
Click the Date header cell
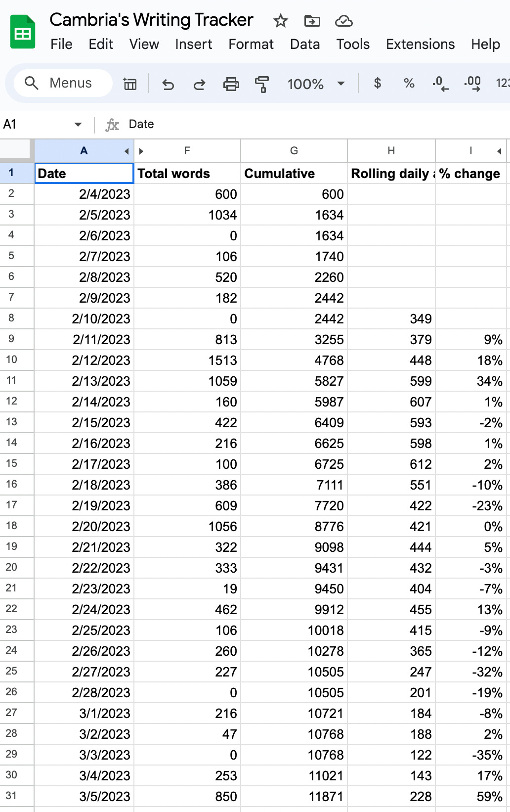[x=84, y=174]
